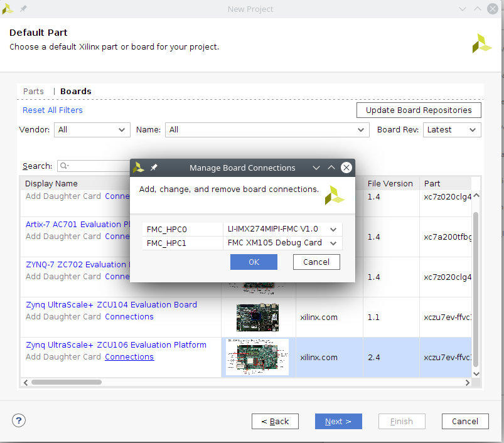Click the ZCU104 board preview thumbnail
504x443 pixels.
pos(257,317)
